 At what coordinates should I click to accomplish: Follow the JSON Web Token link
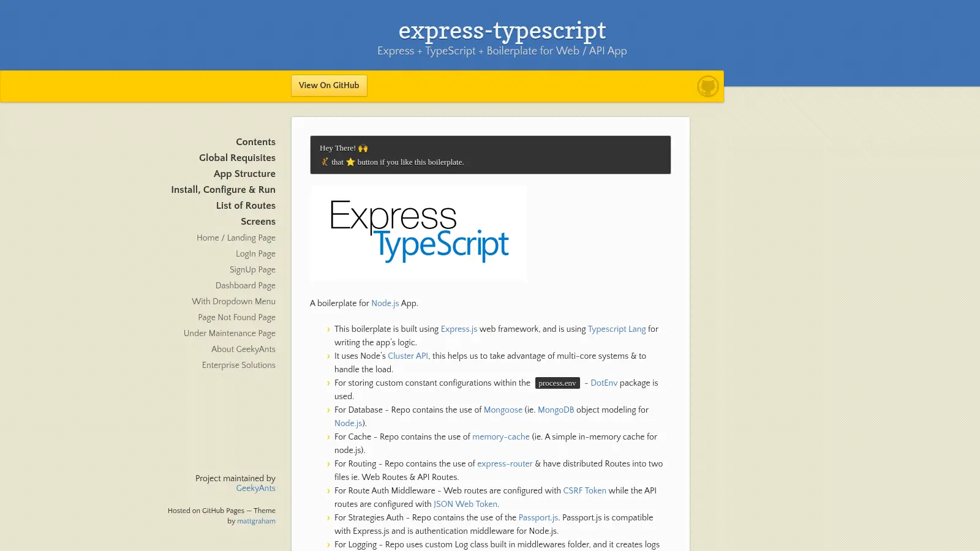466,504
